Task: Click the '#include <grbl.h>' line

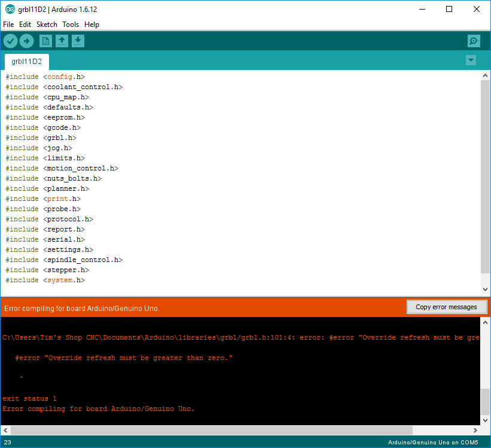Action: 41,138
